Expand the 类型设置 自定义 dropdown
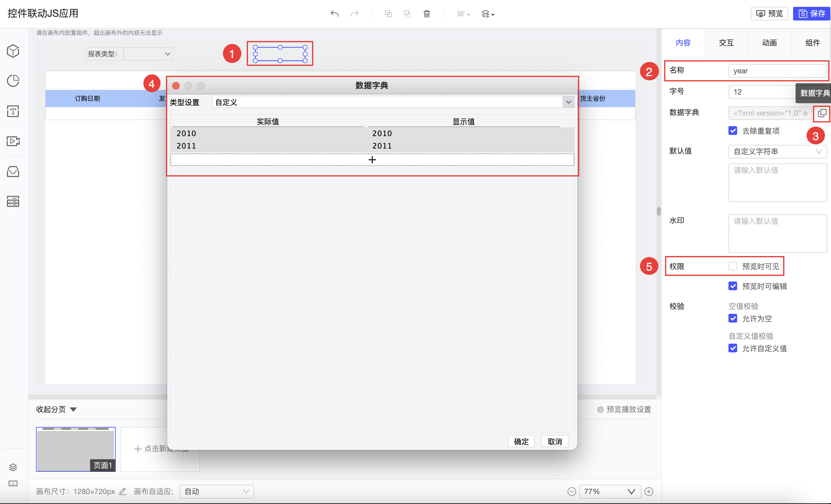 568,102
